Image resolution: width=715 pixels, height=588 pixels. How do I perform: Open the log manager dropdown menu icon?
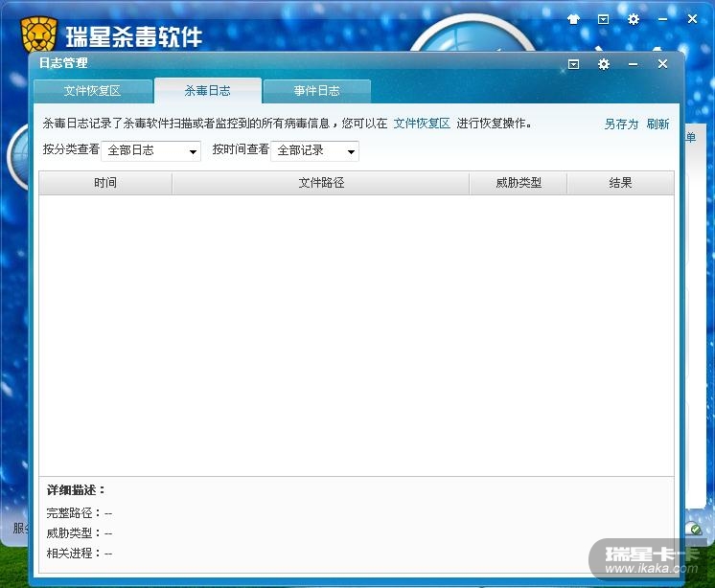(x=574, y=64)
